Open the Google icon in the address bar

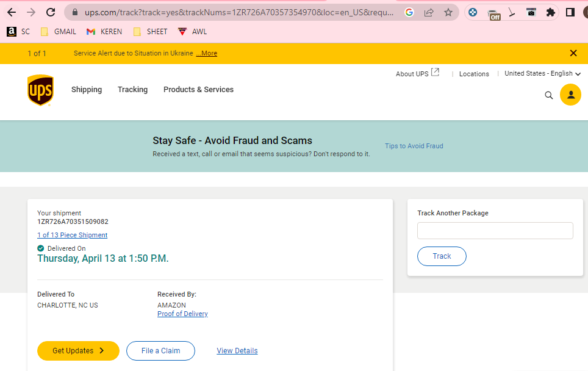(409, 12)
